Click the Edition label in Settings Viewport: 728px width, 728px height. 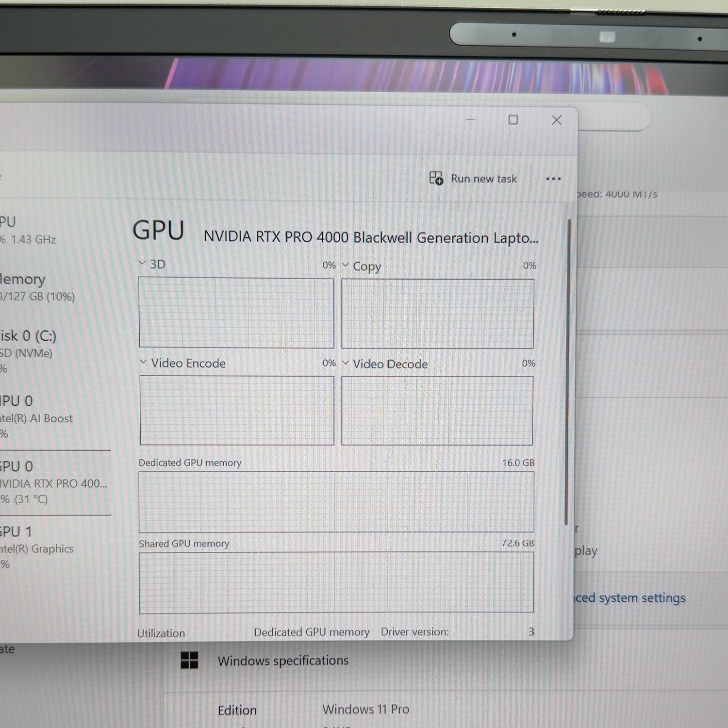tap(237, 710)
